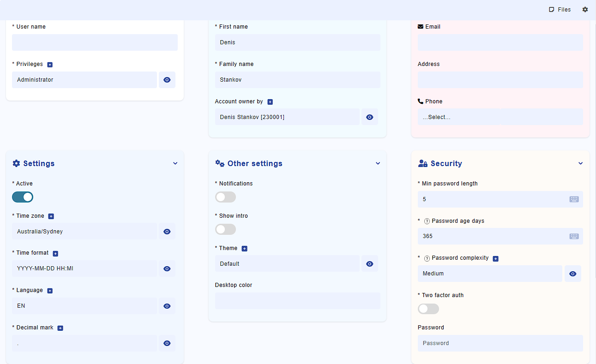View Denis Stankov account owner record

[370, 117]
